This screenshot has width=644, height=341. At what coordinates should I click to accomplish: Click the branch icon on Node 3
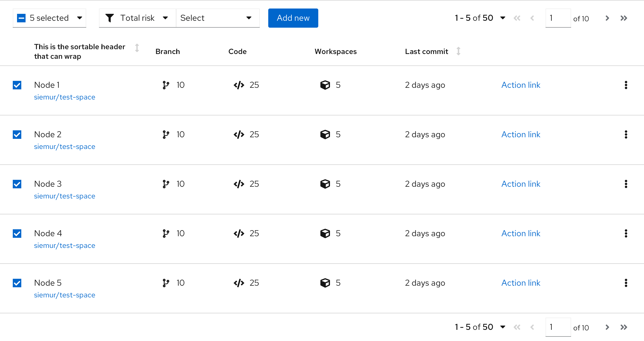point(166,184)
